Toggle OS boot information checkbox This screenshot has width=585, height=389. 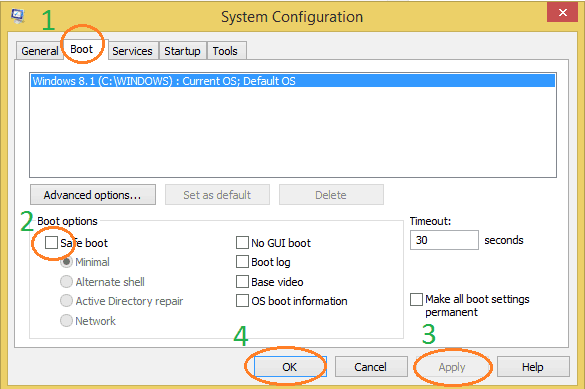242,301
